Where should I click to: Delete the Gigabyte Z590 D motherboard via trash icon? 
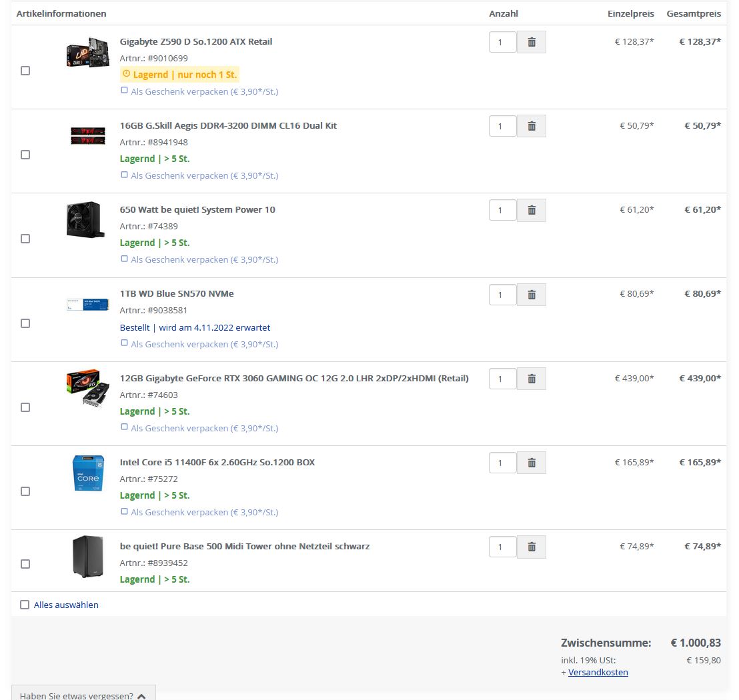click(x=532, y=41)
